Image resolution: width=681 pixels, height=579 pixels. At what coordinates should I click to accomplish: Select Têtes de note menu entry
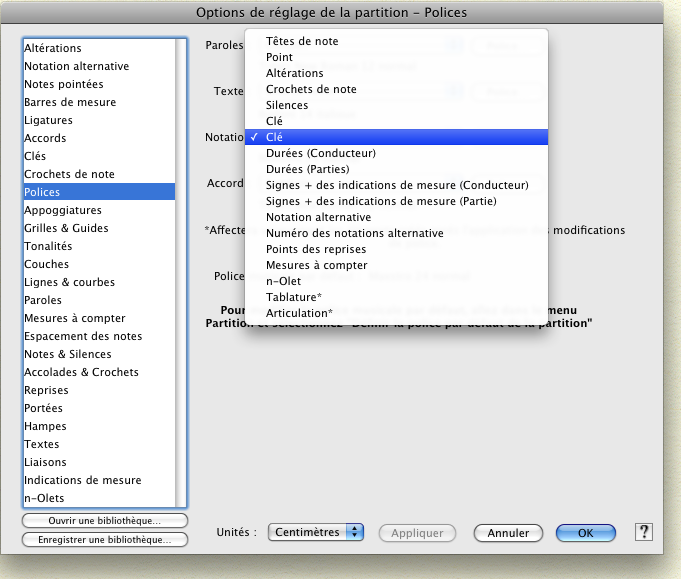pos(302,41)
